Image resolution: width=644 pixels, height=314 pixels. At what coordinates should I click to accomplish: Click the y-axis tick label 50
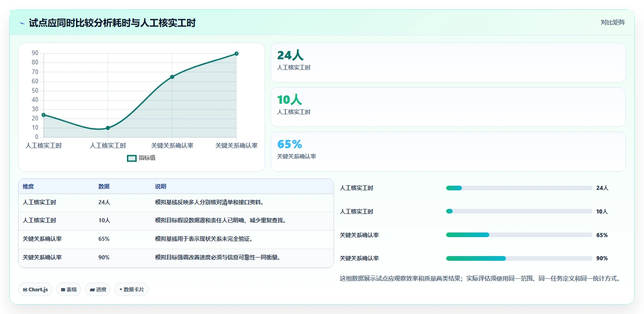pos(35,91)
